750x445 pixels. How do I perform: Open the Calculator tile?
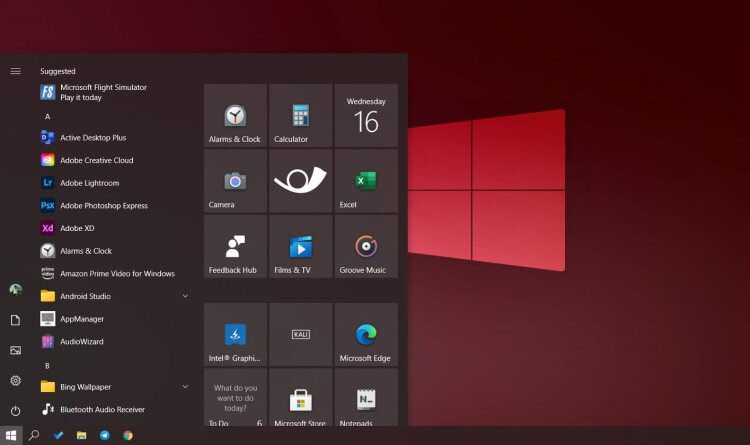tap(301, 115)
